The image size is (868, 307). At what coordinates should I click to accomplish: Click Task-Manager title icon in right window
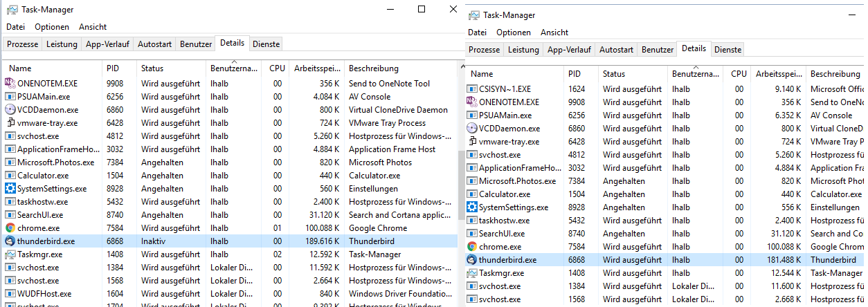click(474, 15)
